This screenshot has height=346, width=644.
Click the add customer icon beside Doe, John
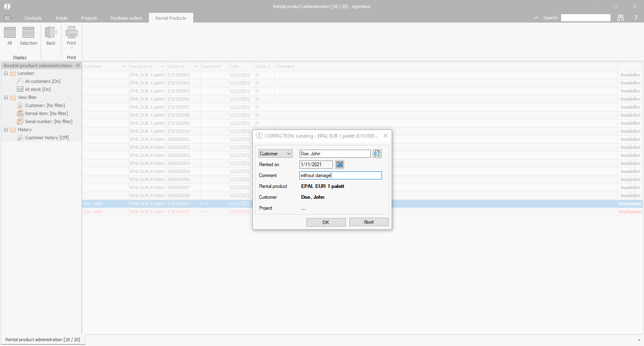(377, 154)
